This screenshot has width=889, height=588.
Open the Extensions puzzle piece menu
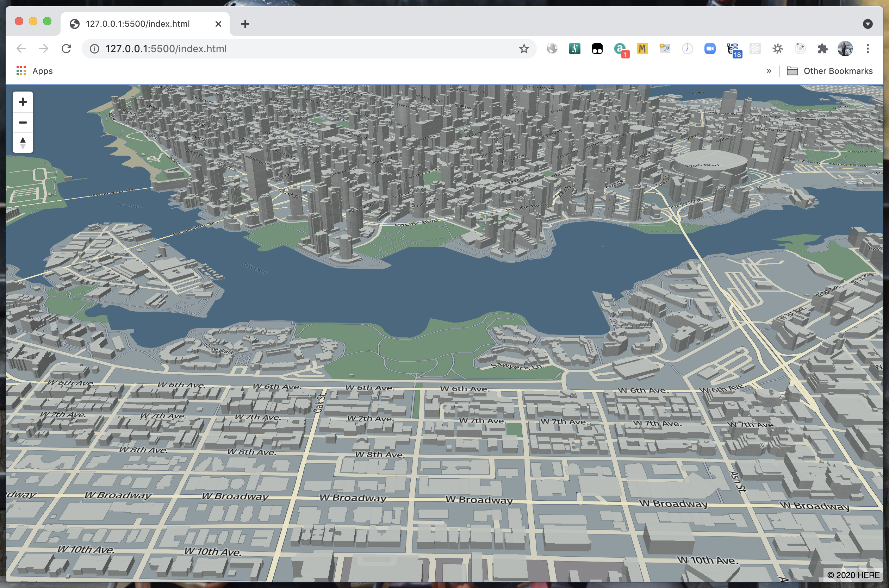tap(822, 49)
